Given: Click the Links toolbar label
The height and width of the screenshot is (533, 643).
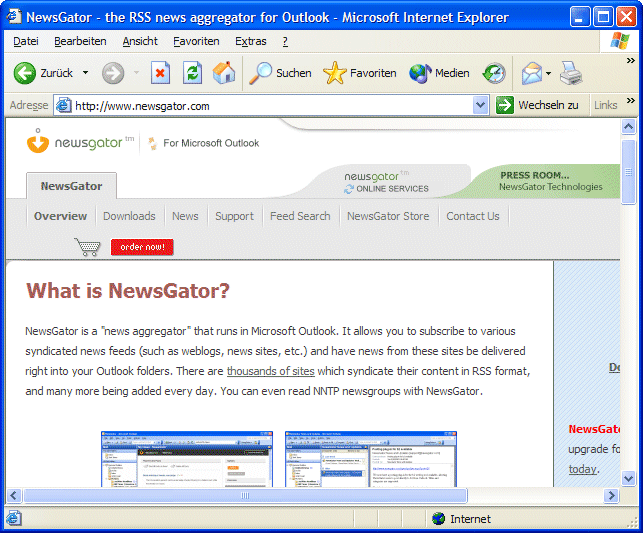Looking at the screenshot, I should pos(605,105).
